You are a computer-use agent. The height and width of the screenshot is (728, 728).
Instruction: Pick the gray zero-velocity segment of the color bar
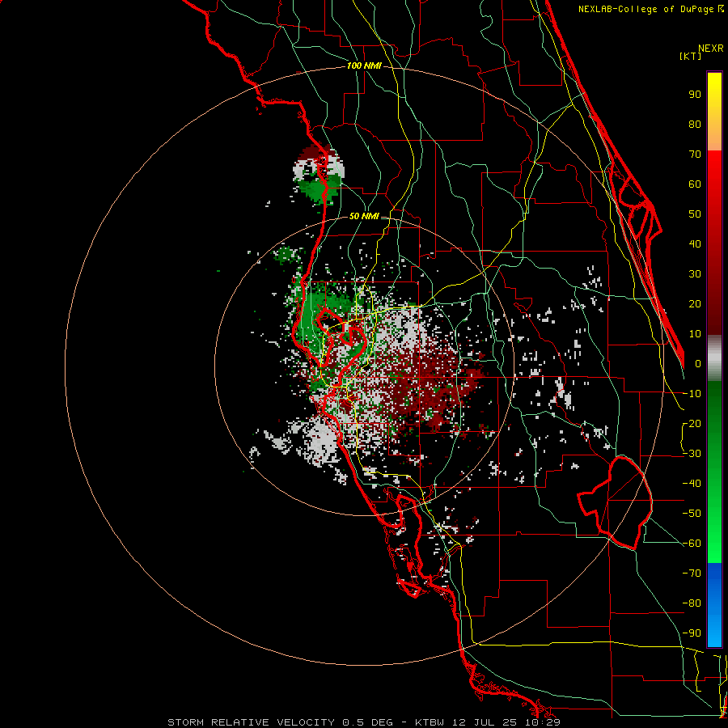point(714,358)
